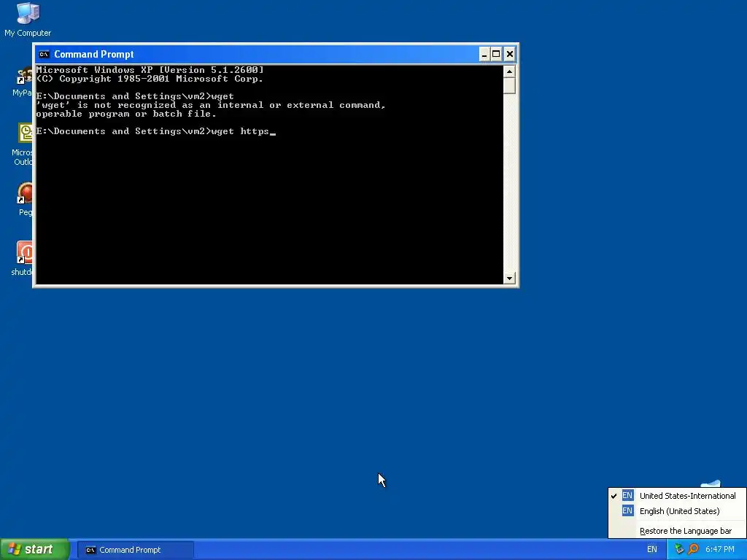Open the Peg desktop shortcut icon
This screenshot has height=560, width=747.
tap(25, 199)
